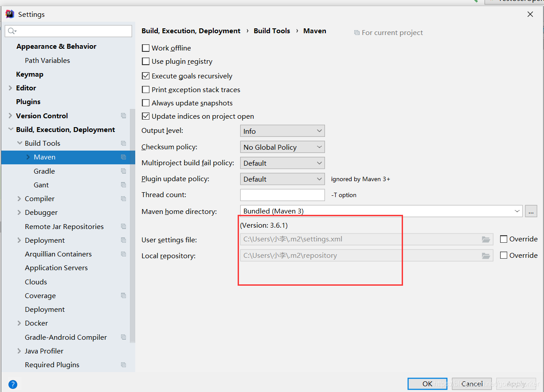Select Gradle under Build Tools
The image size is (544, 392).
coord(44,171)
